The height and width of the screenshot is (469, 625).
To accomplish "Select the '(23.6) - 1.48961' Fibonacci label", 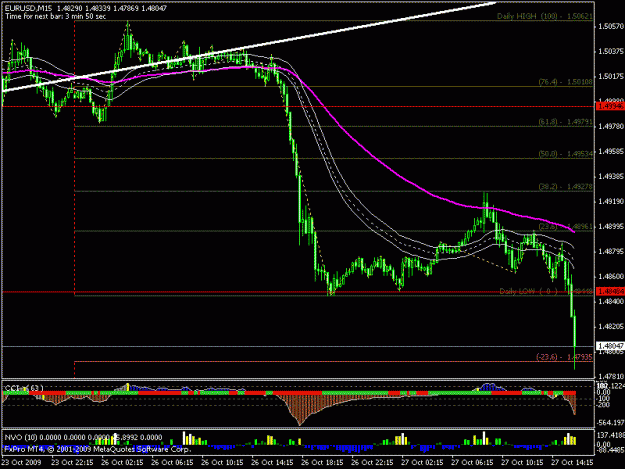I will click(x=566, y=226).
